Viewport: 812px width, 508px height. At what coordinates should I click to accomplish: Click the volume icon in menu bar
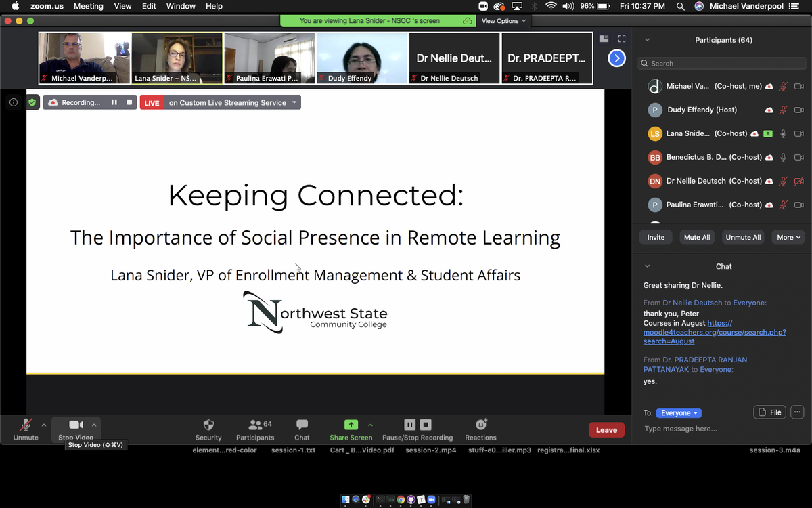[x=568, y=6]
